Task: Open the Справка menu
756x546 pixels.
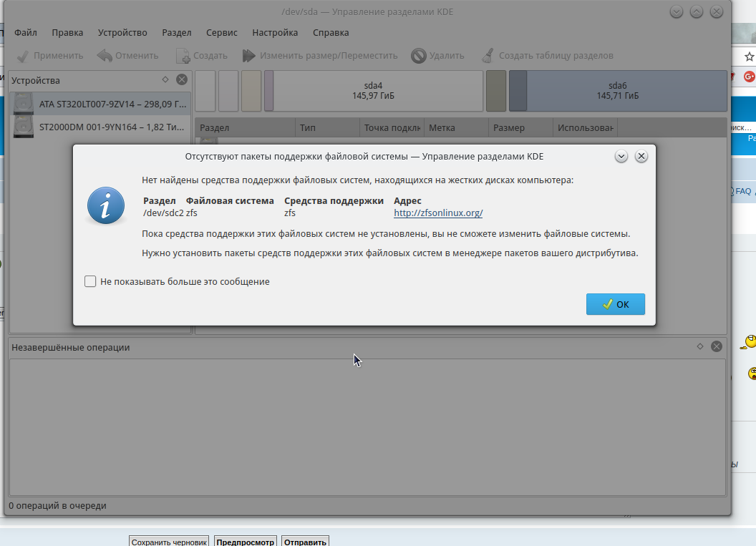Action: [x=331, y=33]
